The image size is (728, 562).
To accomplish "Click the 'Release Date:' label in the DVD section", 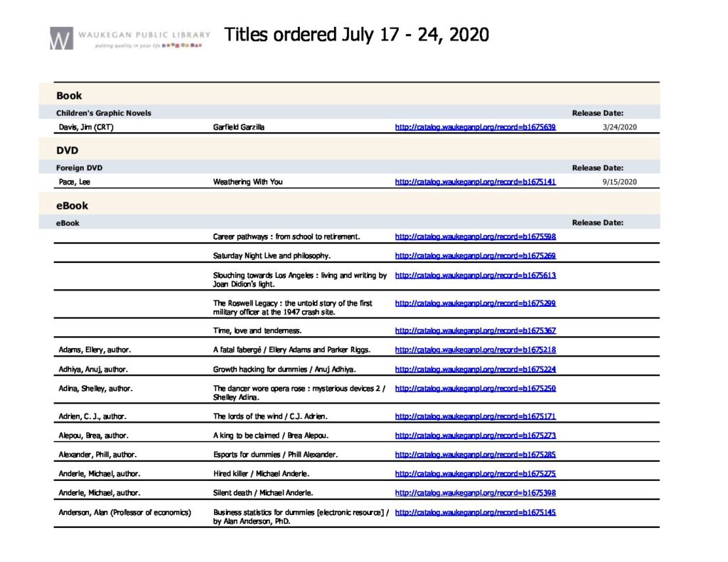I will tap(597, 168).
